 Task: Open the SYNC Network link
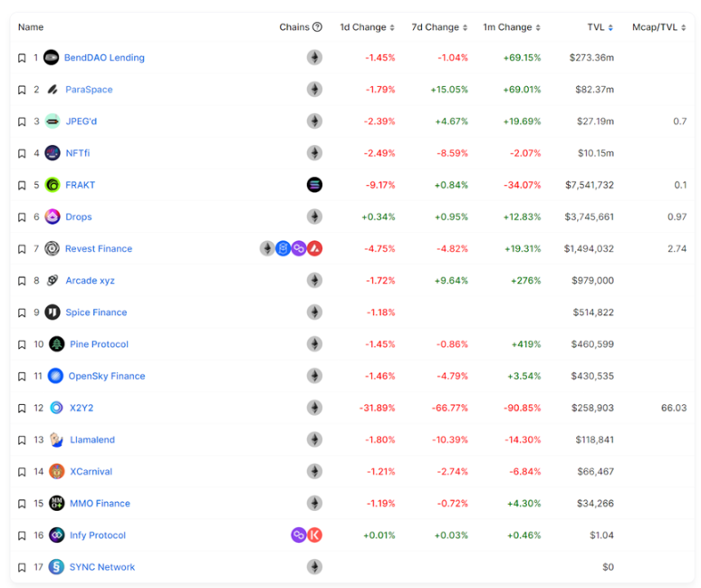click(x=102, y=567)
